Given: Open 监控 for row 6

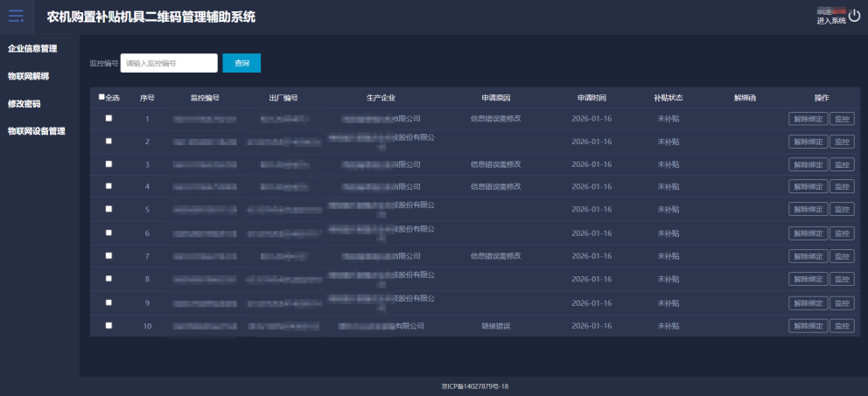Looking at the screenshot, I should 842,233.
